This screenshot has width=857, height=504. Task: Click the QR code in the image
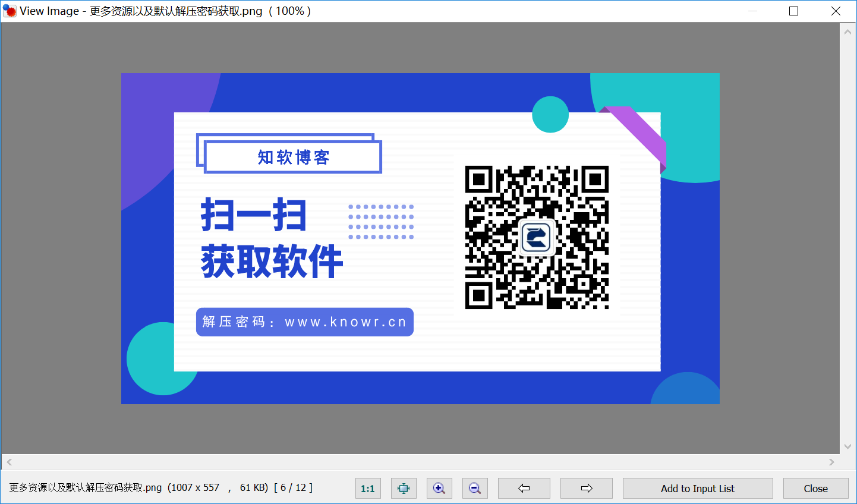[x=537, y=237]
